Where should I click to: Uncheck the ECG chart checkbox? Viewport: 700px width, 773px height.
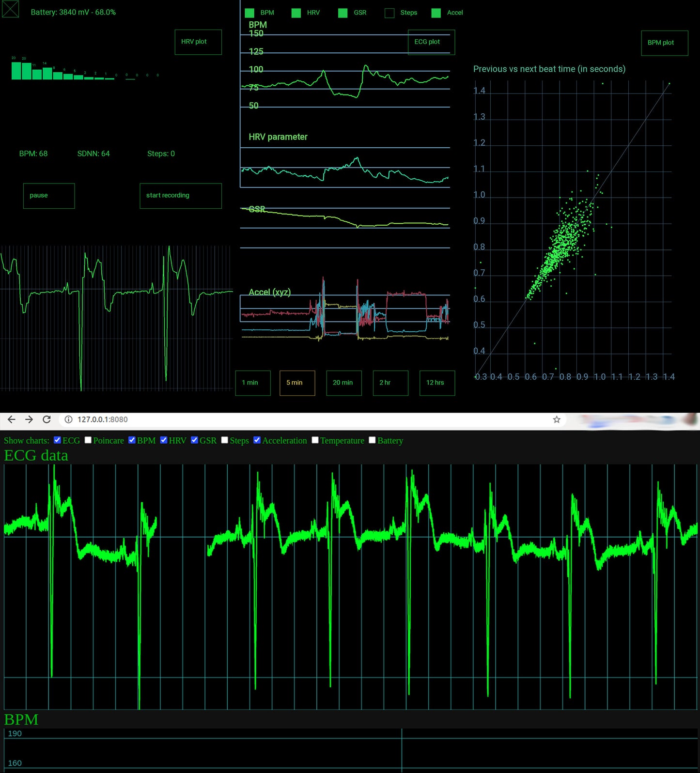click(57, 440)
